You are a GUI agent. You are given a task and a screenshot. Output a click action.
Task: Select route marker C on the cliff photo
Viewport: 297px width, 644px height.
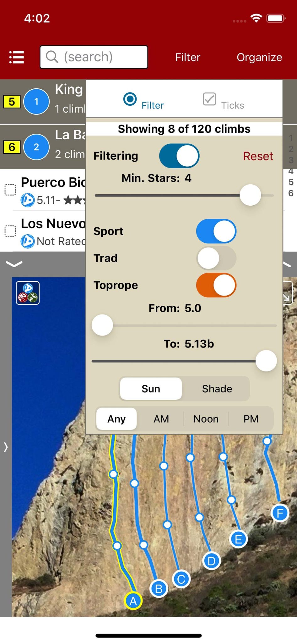coord(181,579)
